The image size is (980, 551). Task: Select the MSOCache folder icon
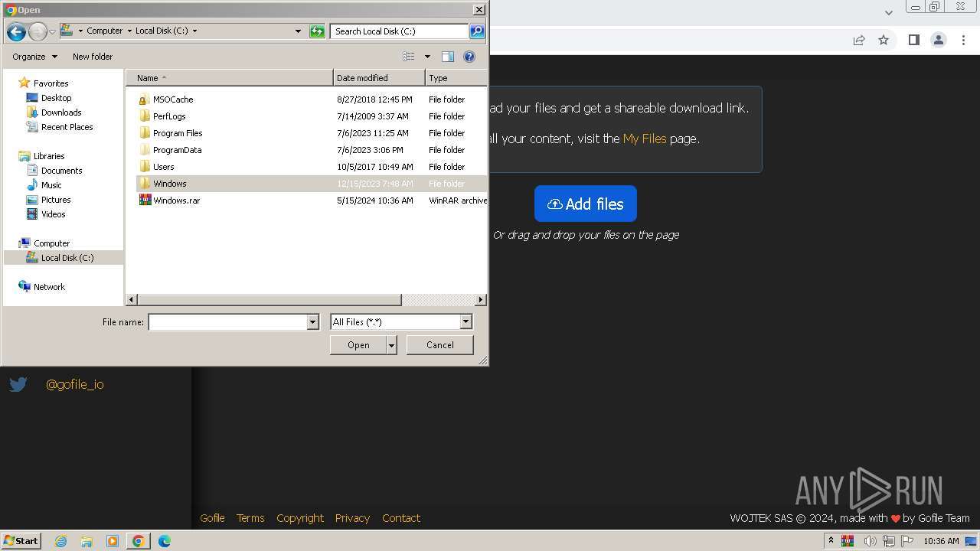click(145, 99)
